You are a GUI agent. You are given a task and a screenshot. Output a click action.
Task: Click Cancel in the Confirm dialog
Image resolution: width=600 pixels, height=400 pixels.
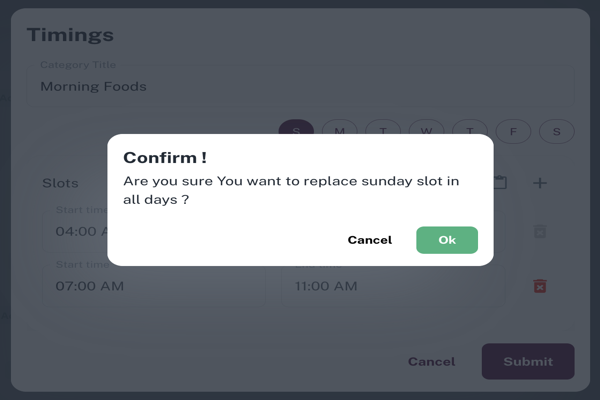pyautogui.click(x=369, y=240)
